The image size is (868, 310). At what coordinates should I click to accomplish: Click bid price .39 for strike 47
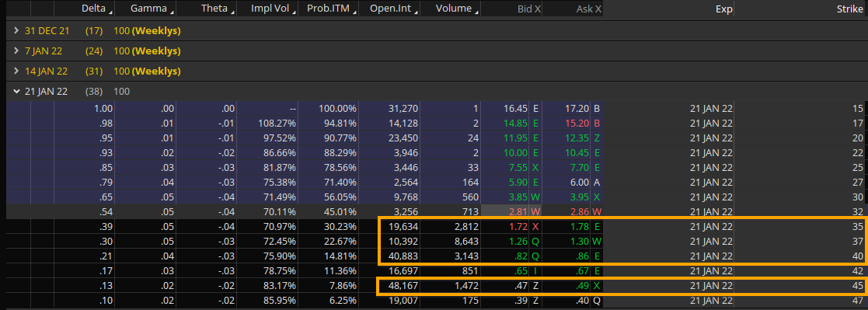[x=521, y=301]
